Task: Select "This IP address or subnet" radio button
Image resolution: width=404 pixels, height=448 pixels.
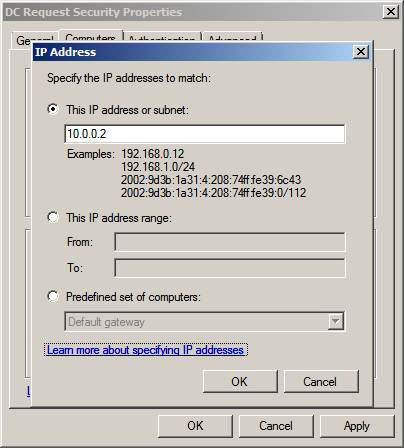Action: [53, 109]
